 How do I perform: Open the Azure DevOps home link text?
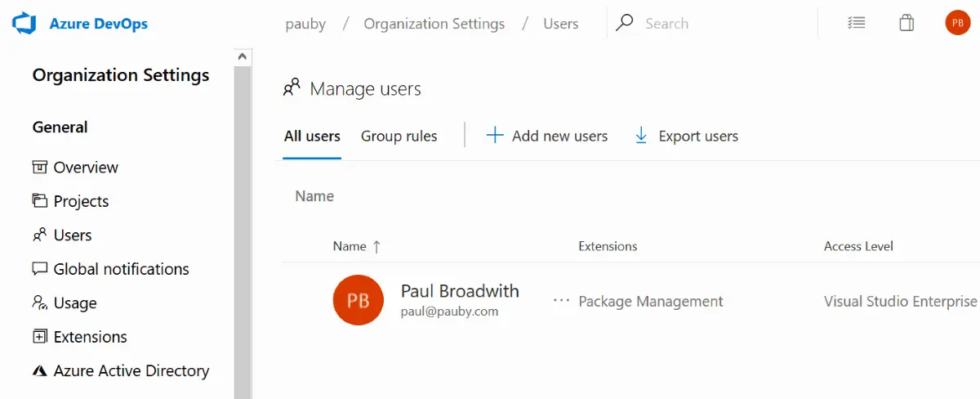point(99,24)
